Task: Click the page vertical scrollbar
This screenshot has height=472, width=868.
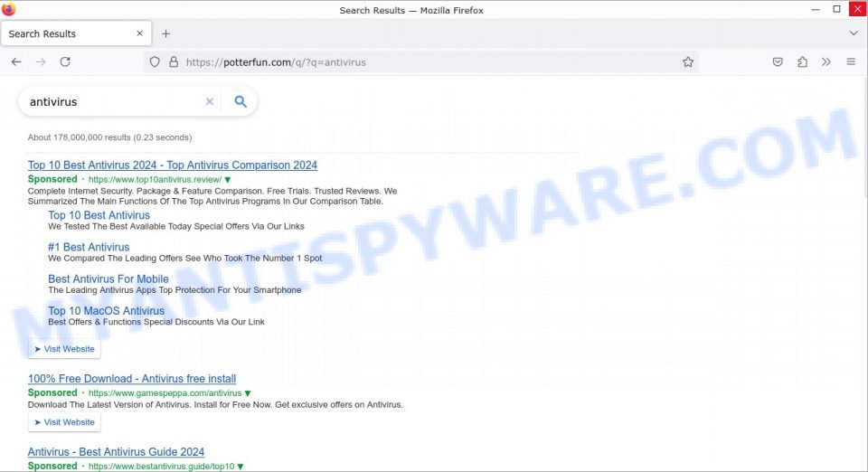Action: [864, 137]
